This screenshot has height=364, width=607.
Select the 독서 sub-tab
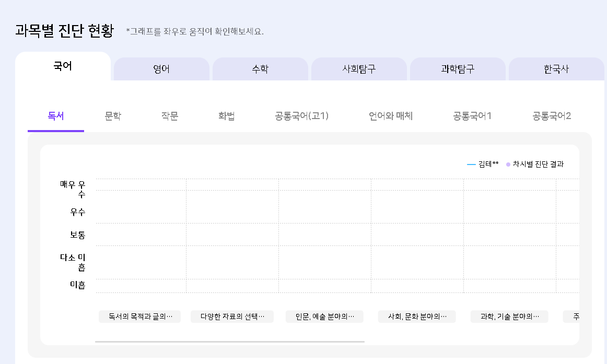56,116
